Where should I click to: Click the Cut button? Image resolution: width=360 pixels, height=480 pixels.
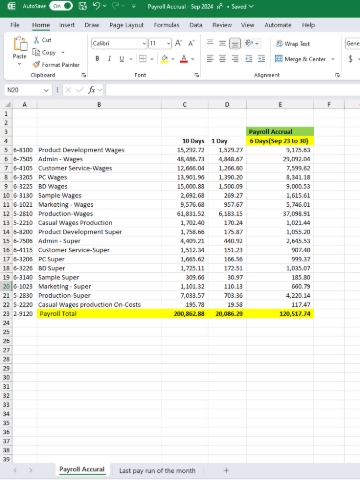point(42,40)
